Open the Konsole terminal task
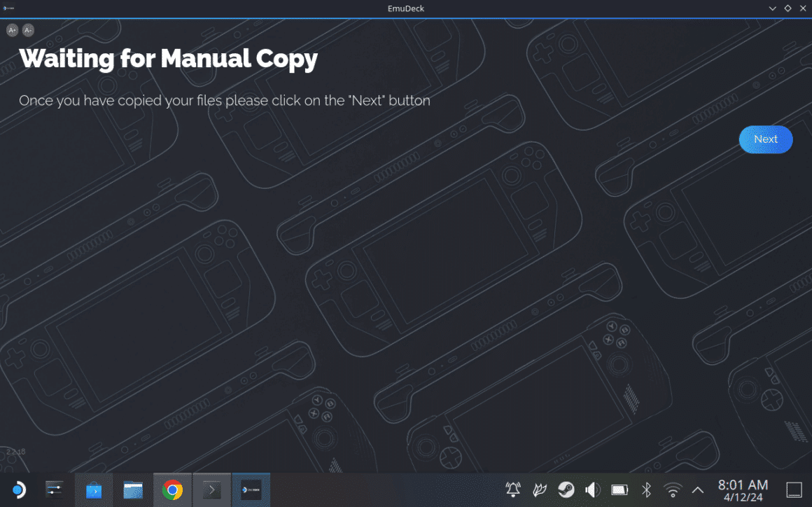 pos(212,490)
